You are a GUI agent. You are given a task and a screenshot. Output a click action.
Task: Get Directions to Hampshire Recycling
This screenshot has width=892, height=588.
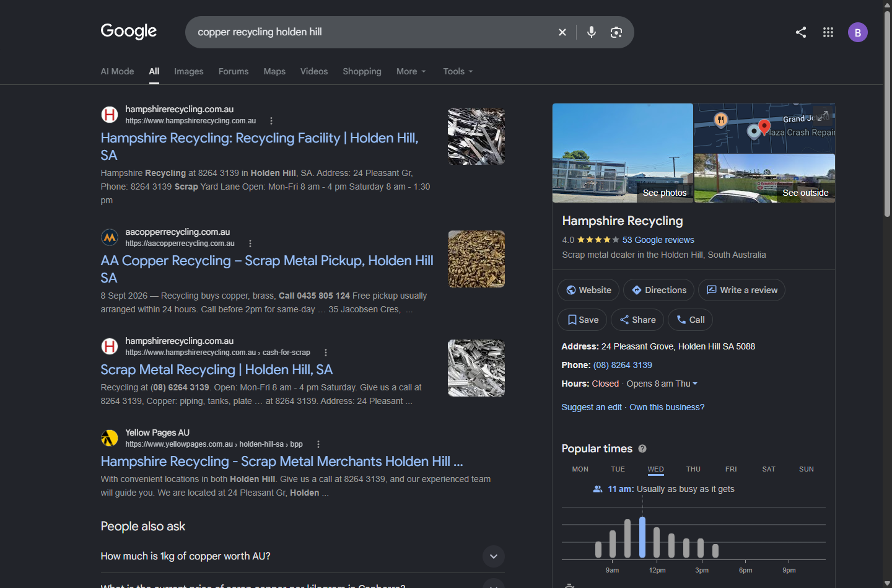658,290
